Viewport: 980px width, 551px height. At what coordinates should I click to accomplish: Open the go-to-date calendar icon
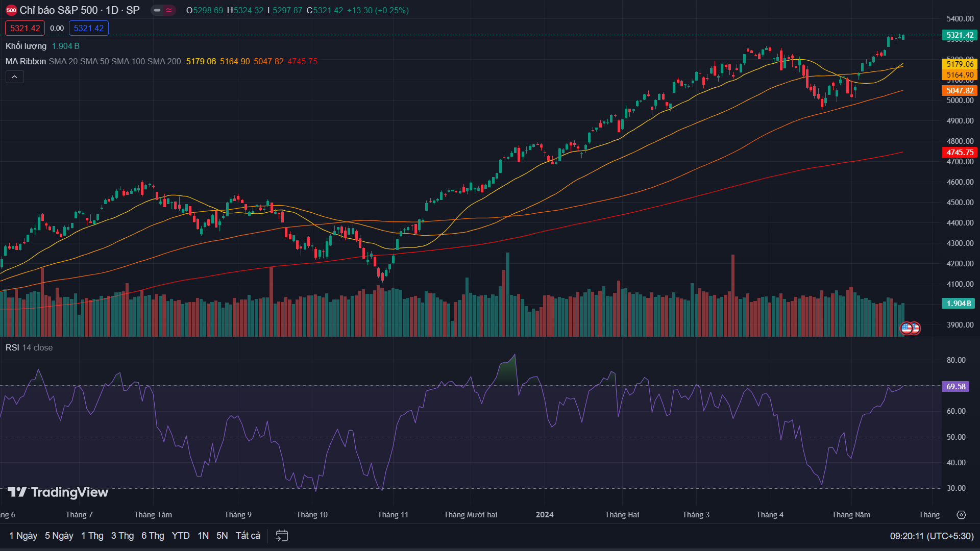coord(282,536)
